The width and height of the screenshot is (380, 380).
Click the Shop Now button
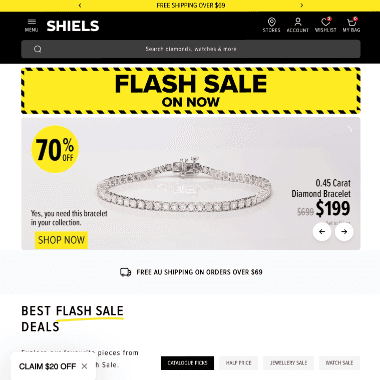point(61,240)
